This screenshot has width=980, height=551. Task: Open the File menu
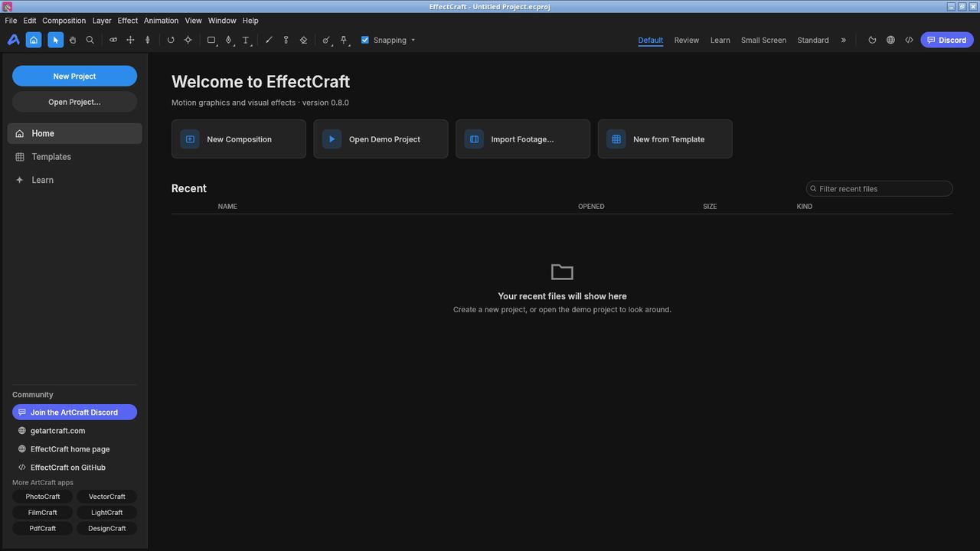tap(11, 21)
